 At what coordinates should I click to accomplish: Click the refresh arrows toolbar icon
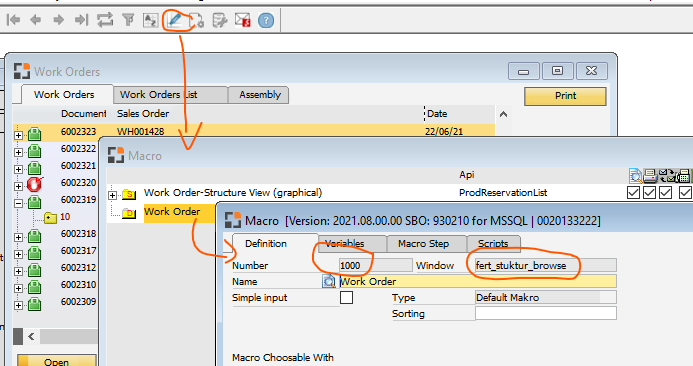[x=105, y=20]
